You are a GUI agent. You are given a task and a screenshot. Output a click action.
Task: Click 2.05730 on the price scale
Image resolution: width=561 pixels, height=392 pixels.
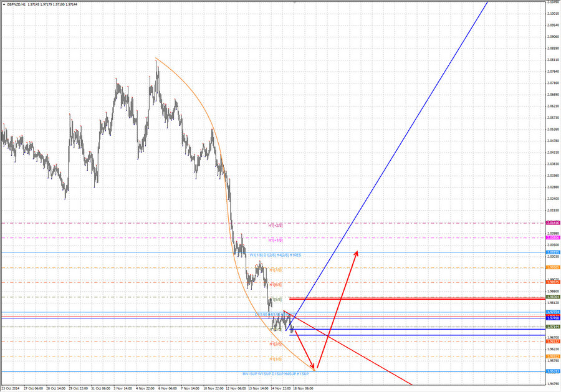click(x=553, y=118)
